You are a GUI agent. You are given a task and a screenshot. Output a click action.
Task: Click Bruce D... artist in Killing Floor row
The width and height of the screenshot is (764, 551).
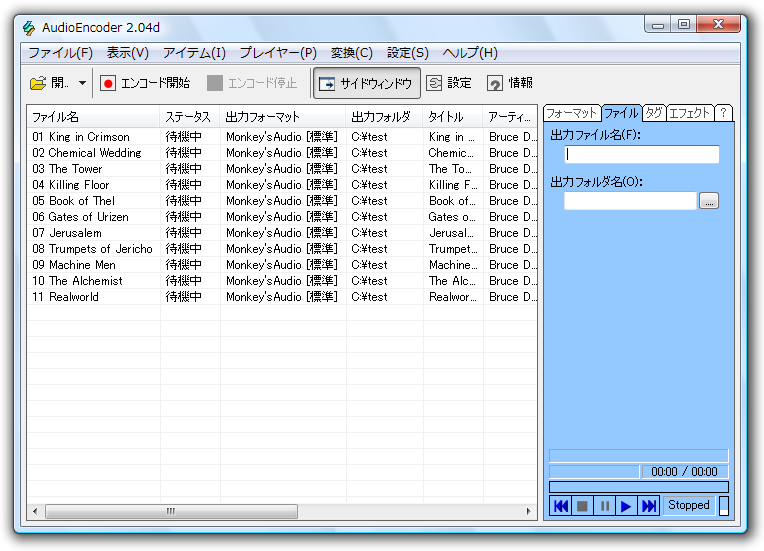513,185
